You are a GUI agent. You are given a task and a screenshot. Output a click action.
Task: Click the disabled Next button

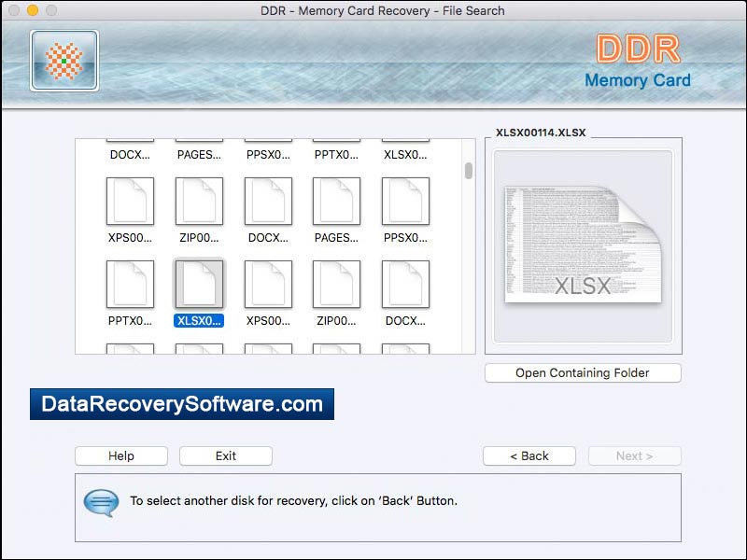(x=634, y=455)
